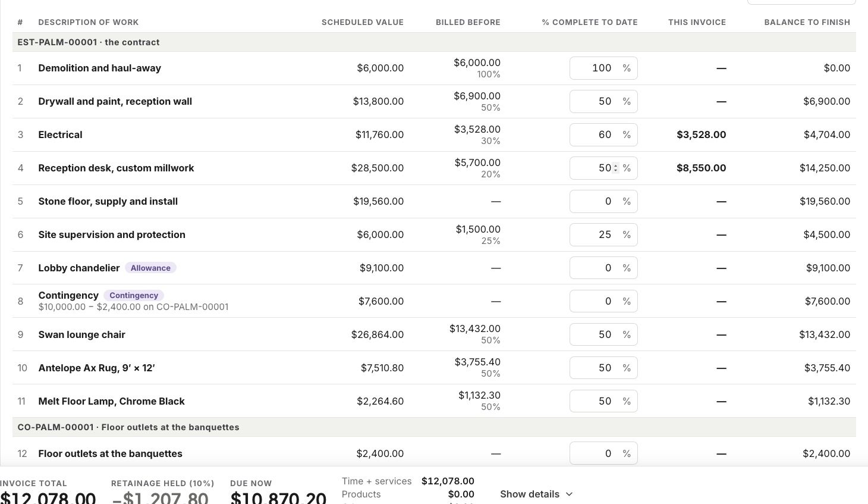Edit percent complete for Drywall and paint
Viewport: 868px width, 504px height.
[603, 101]
